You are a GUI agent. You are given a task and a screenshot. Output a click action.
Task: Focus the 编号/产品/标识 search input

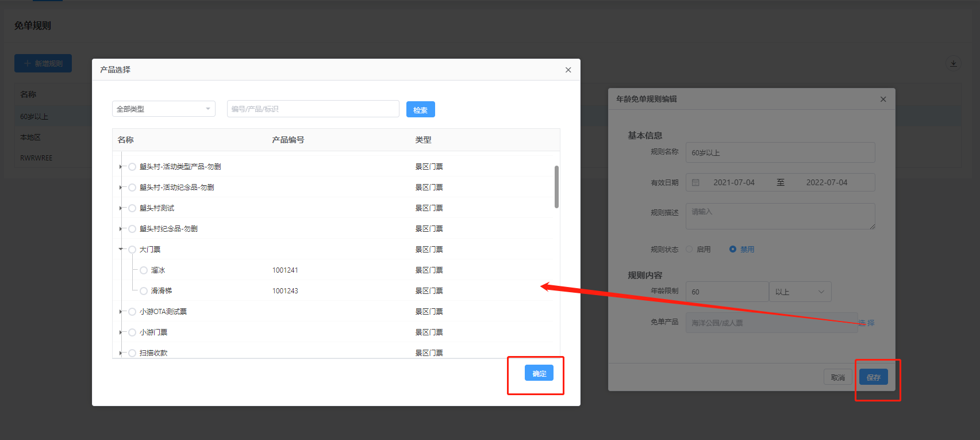(313, 109)
